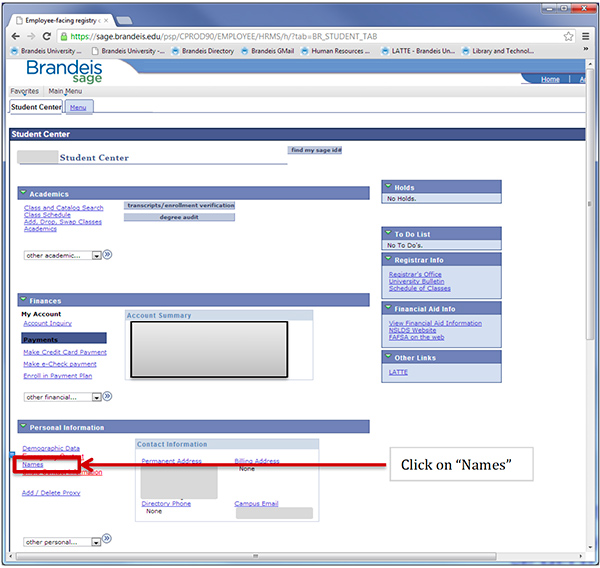Open the LATTE link under Other Links
Screen dimensions: 600x568
click(398, 372)
